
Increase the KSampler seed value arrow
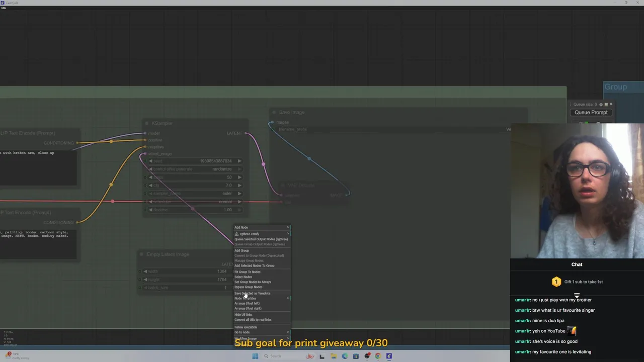tap(239, 161)
